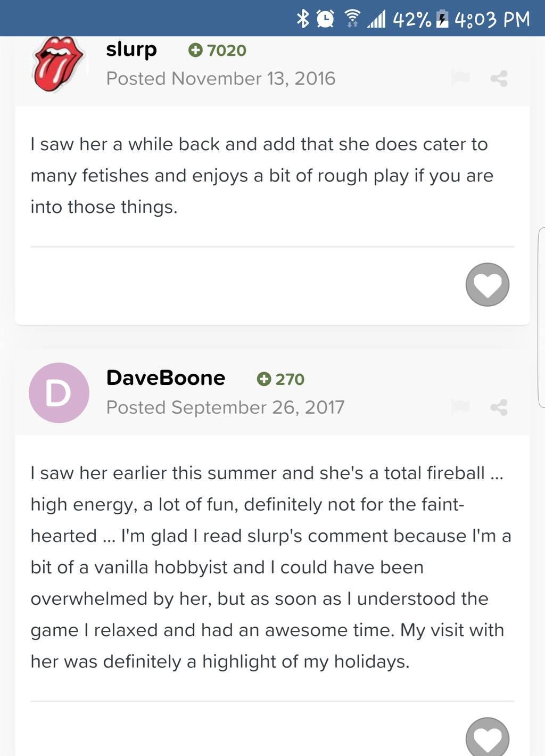
Task: Open slurp's tongue-logo avatar
Action: point(57,63)
